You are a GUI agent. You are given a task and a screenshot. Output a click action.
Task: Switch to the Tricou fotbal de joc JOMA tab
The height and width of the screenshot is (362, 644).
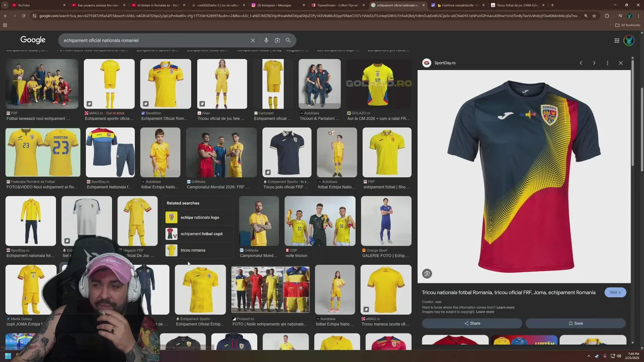coord(518,5)
